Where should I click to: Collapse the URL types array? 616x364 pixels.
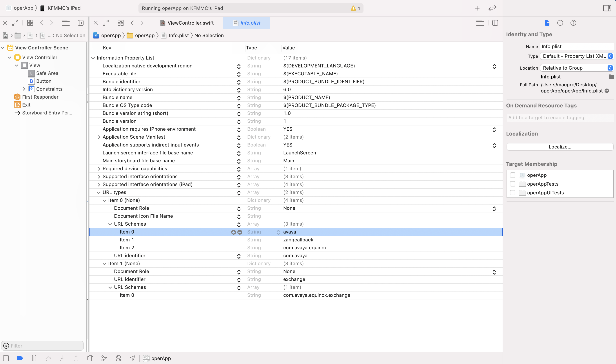click(x=99, y=193)
